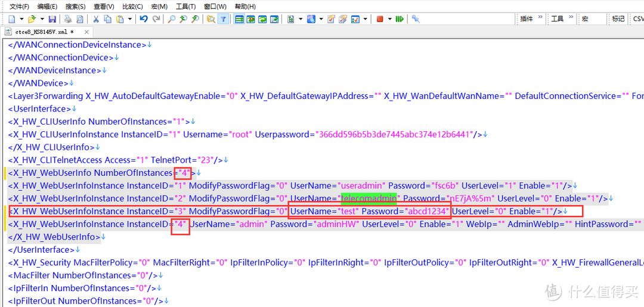Expand the dropdown arrow next to Paste
The image size is (644, 307).
point(130,19)
